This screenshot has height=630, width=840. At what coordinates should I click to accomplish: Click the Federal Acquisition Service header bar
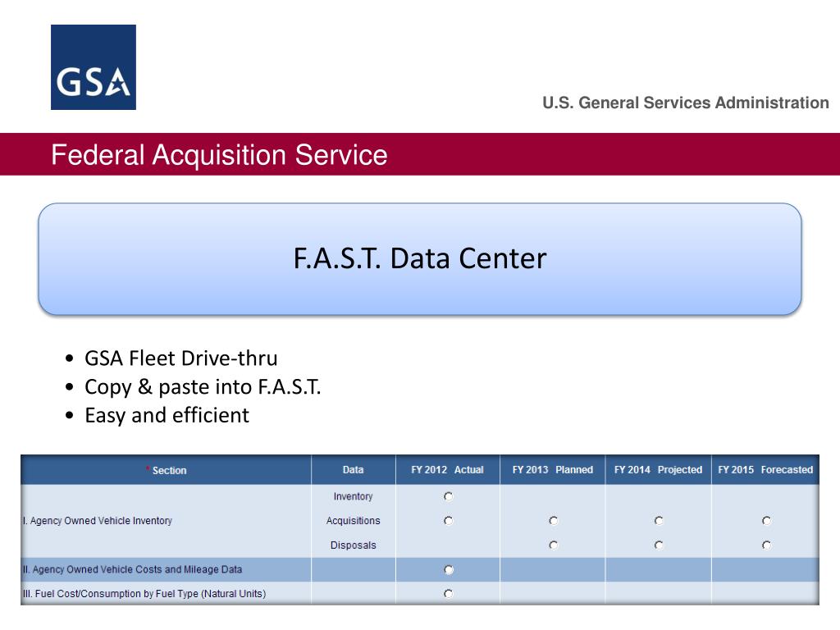[420, 154]
